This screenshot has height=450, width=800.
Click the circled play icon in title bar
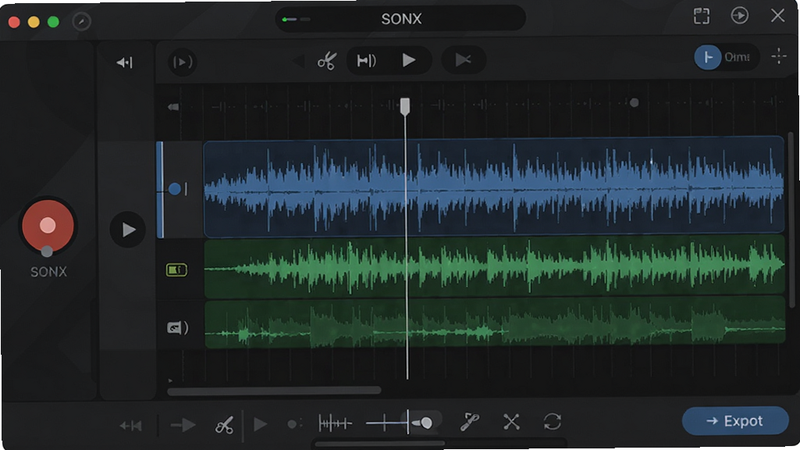click(x=739, y=15)
